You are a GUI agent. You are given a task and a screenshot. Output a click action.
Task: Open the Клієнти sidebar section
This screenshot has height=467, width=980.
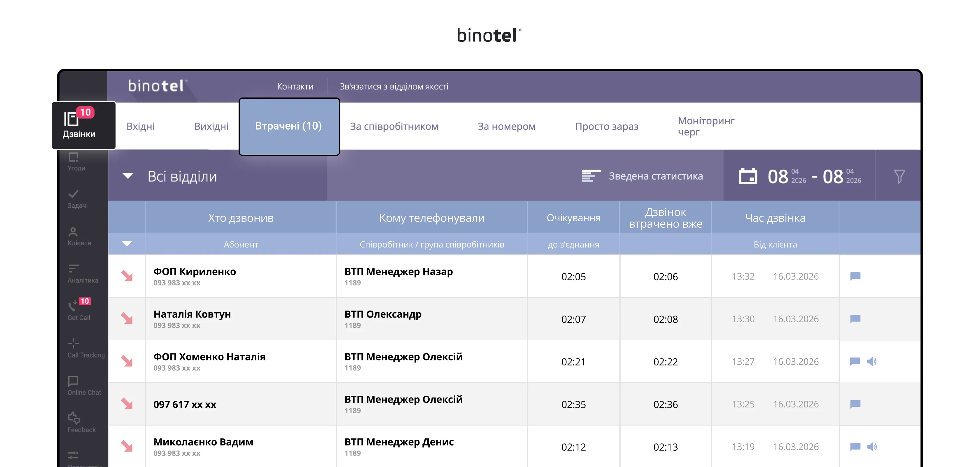point(79,237)
